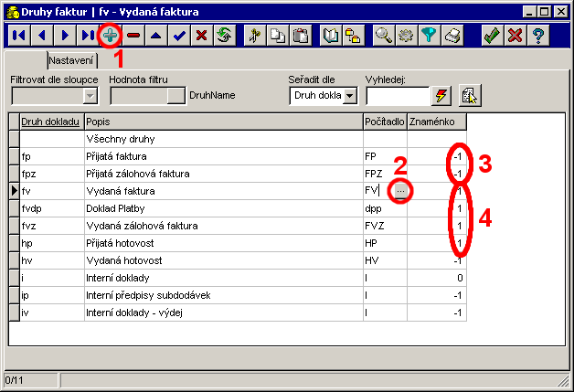The width and height of the screenshot is (574, 392).
Task: Confirm with the green checkmark button
Action: click(492, 36)
